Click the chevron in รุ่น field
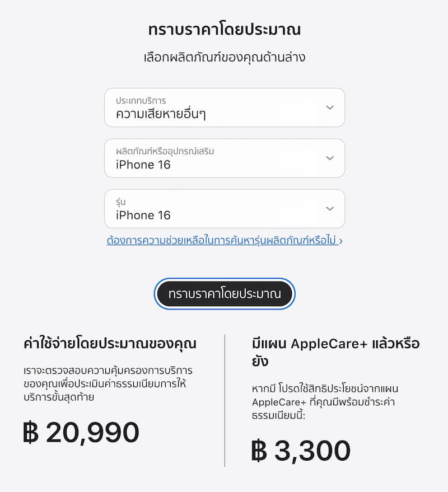 coord(330,209)
